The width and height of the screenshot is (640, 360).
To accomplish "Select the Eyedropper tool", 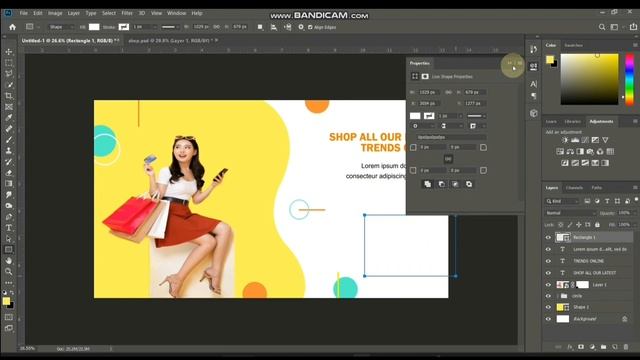I will (9, 118).
